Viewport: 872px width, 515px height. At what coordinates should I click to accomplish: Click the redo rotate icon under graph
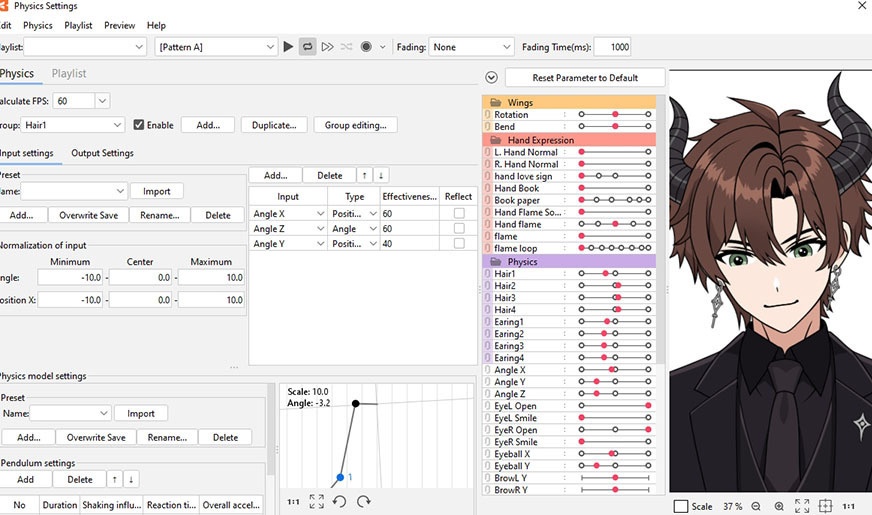[364, 502]
